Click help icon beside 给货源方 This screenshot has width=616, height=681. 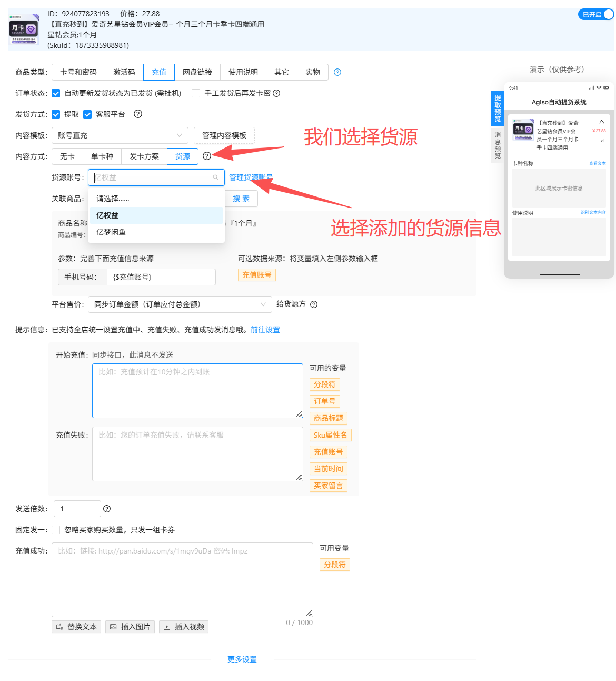coord(314,304)
